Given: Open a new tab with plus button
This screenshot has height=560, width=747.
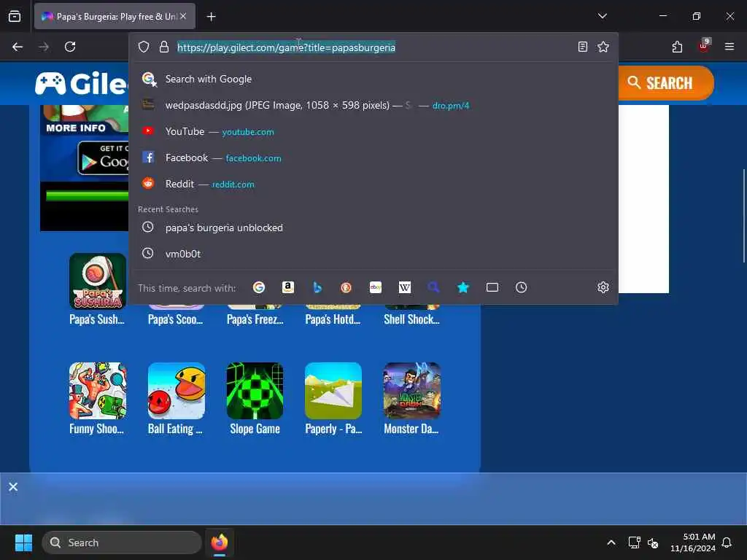Looking at the screenshot, I should point(211,17).
